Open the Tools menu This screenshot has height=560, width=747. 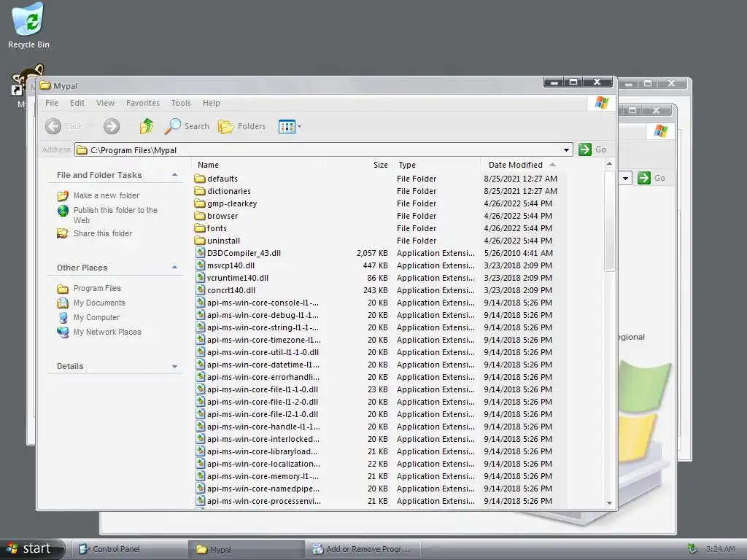coord(181,103)
